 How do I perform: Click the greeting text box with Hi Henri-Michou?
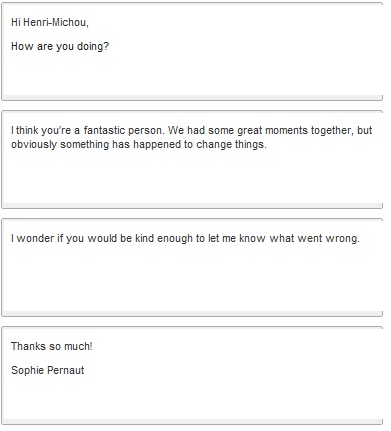point(192,51)
